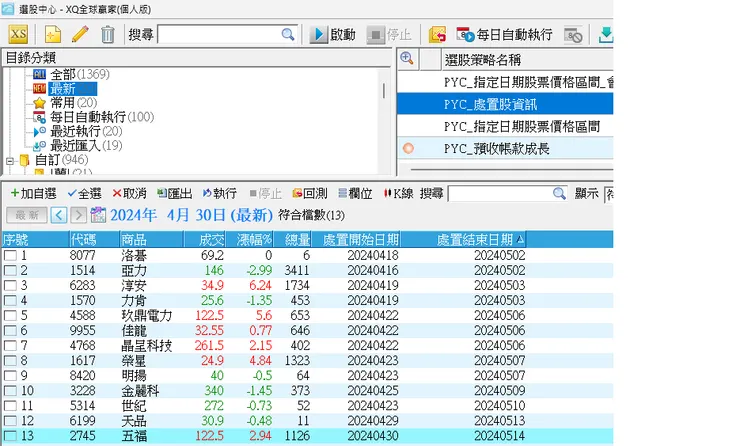Open the K線 chart
Viewport: 740px width, 446px height.
click(399, 193)
